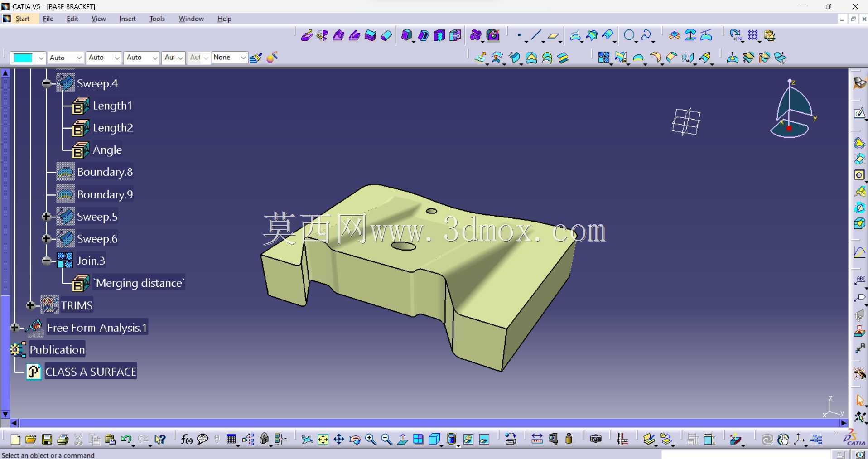The image size is (868, 459).
Task: Expand the TRIMS node
Action: [x=30, y=305]
